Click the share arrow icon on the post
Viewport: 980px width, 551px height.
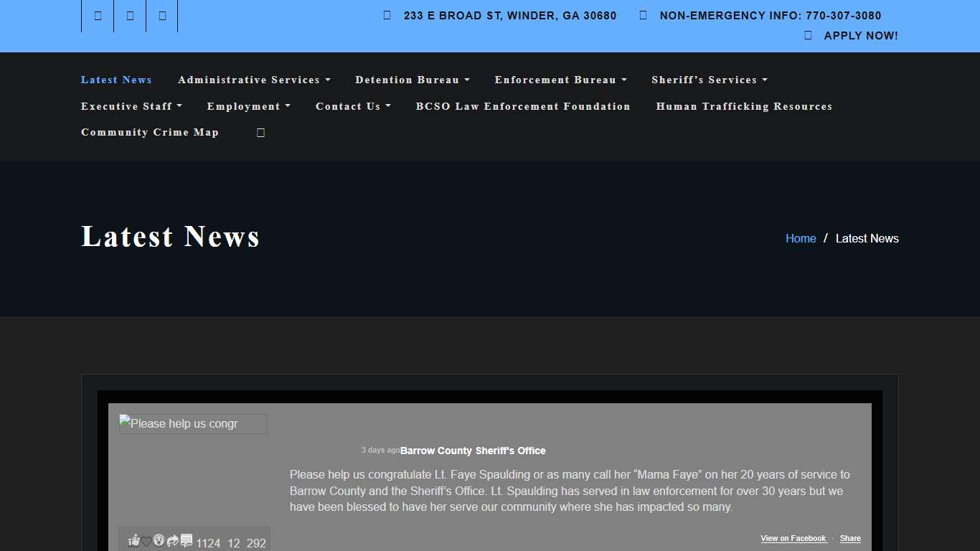[172, 540]
